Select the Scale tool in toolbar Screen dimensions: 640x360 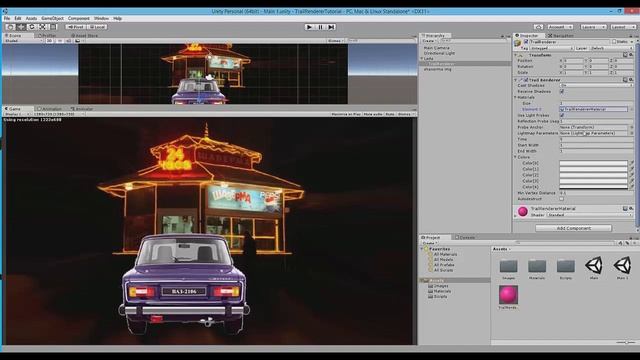pos(42,27)
